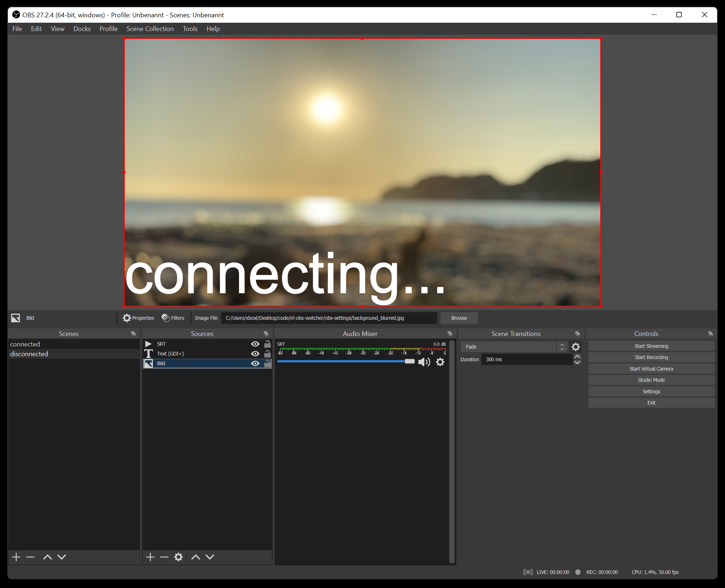Move selected source up in list
This screenshot has width=725, height=588.
click(196, 557)
